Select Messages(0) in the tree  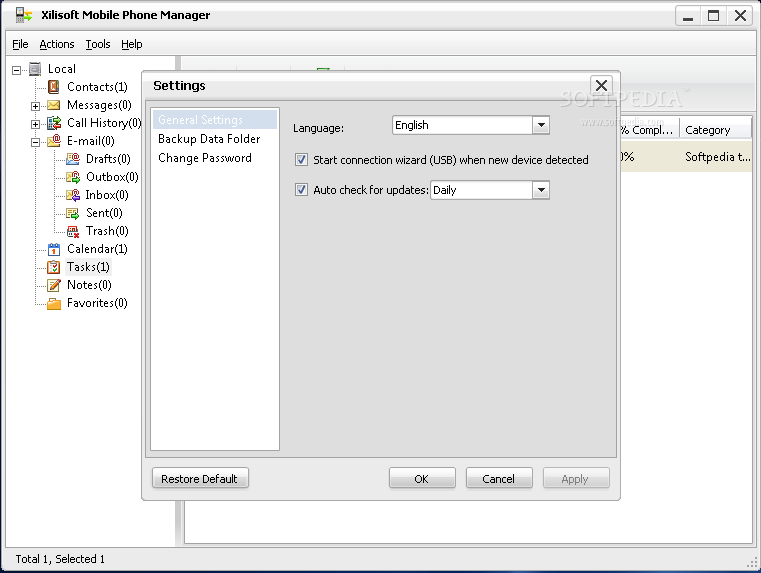[x=99, y=105]
